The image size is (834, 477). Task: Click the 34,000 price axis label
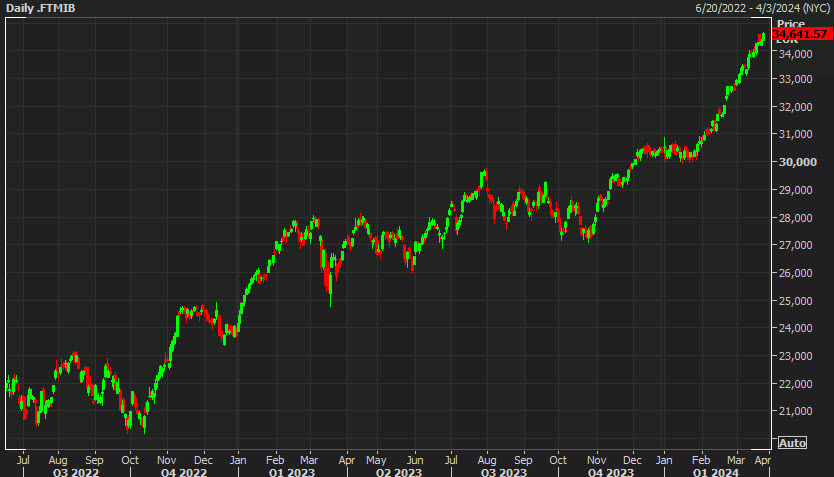click(795, 54)
